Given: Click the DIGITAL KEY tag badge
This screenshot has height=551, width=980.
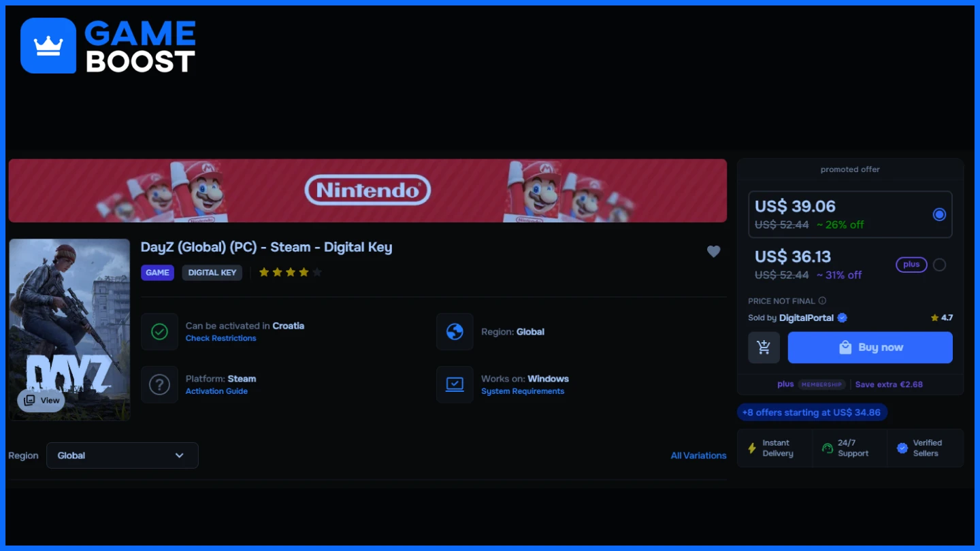Looking at the screenshot, I should click(x=212, y=273).
